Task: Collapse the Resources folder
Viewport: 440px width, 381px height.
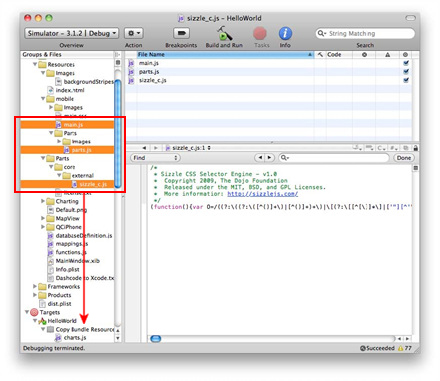Action: point(35,64)
